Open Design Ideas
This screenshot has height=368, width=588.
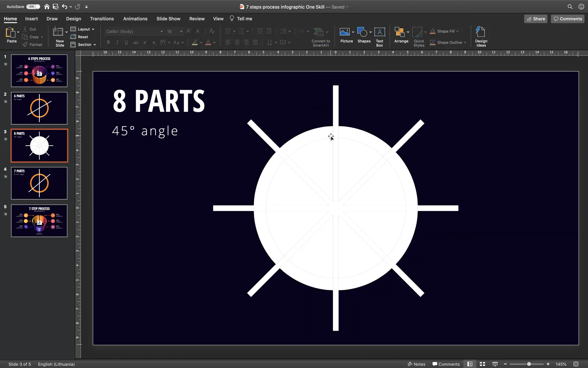(x=481, y=36)
